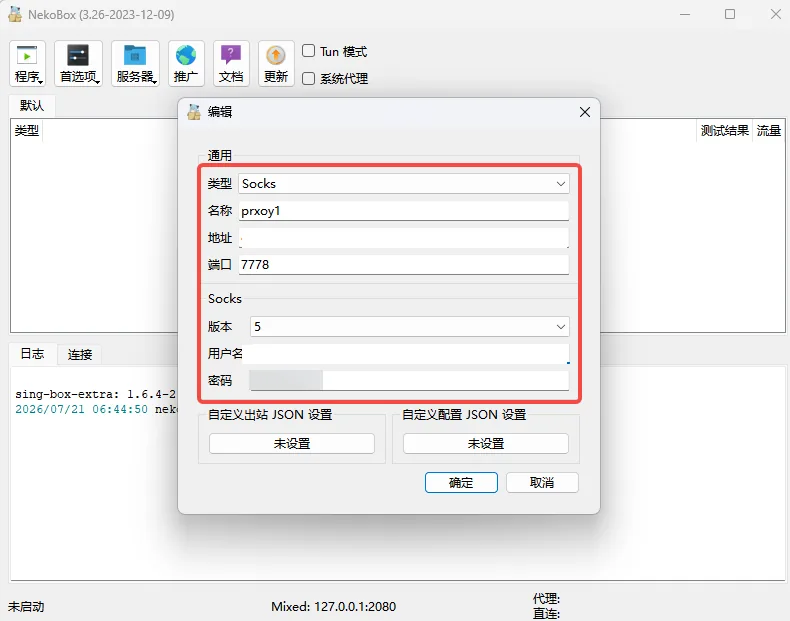The width and height of the screenshot is (790, 621).
Task: Select the 默认 group tab
Action: pos(32,106)
